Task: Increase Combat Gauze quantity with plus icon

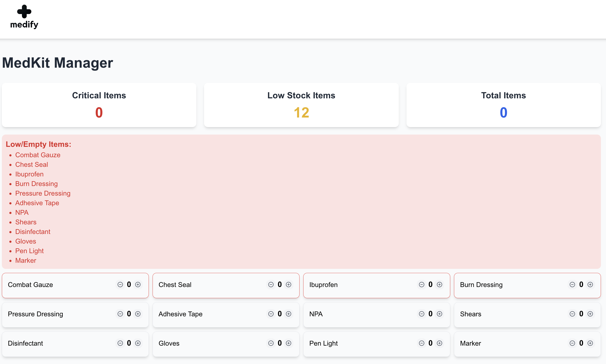Action: 138,285
